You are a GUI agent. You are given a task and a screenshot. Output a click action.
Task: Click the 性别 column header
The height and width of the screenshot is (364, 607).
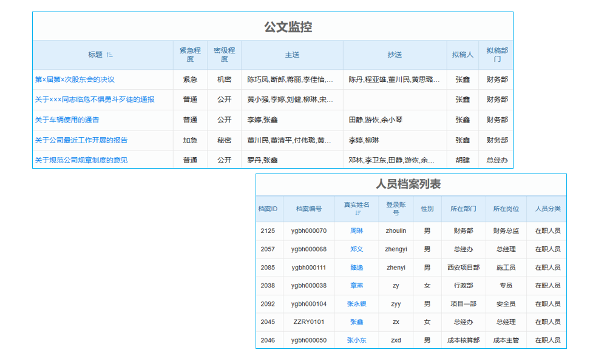(427, 209)
